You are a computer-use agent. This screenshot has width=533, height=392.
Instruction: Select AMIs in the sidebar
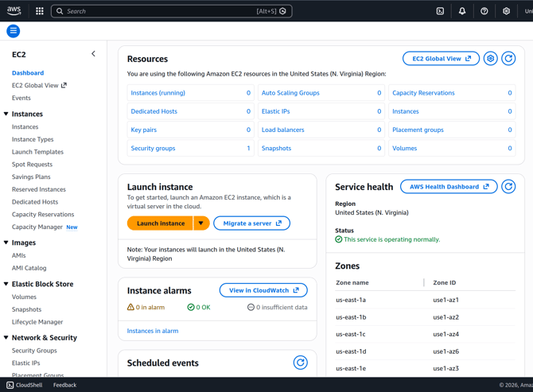(19, 255)
